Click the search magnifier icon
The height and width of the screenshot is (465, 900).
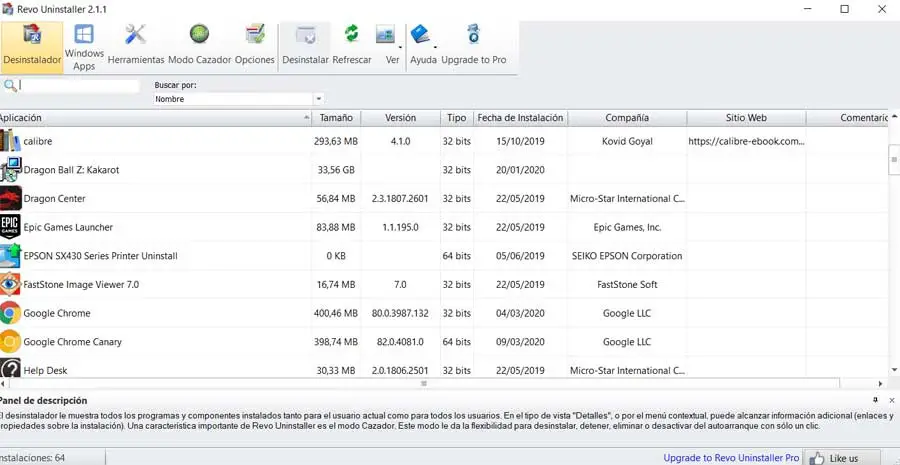point(10,86)
